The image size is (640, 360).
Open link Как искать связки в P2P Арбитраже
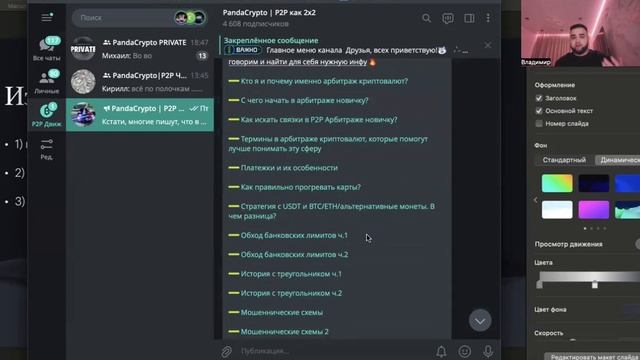click(x=319, y=120)
